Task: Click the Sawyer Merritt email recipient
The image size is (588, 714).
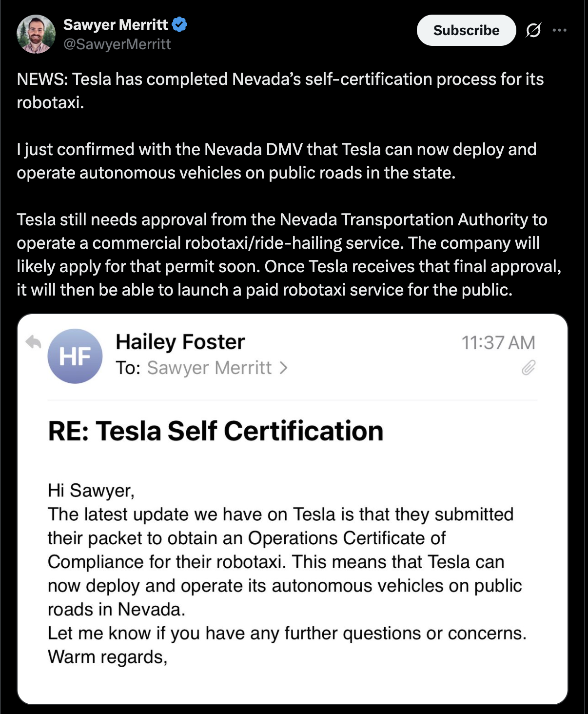Action: (209, 368)
